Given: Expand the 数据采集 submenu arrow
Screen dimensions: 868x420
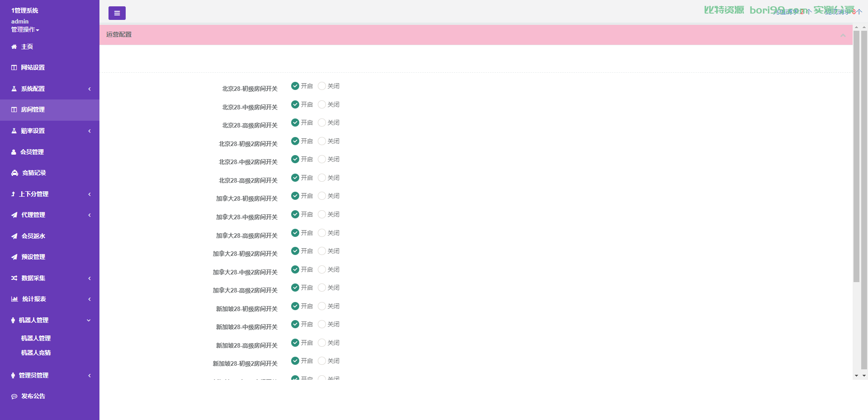Looking at the screenshot, I should [x=90, y=278].
